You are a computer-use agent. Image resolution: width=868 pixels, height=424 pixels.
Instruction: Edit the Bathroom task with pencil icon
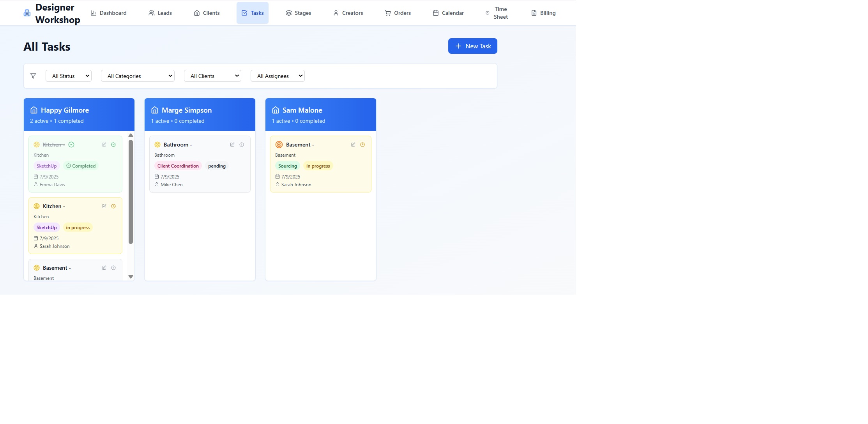(x=232, y=145)
